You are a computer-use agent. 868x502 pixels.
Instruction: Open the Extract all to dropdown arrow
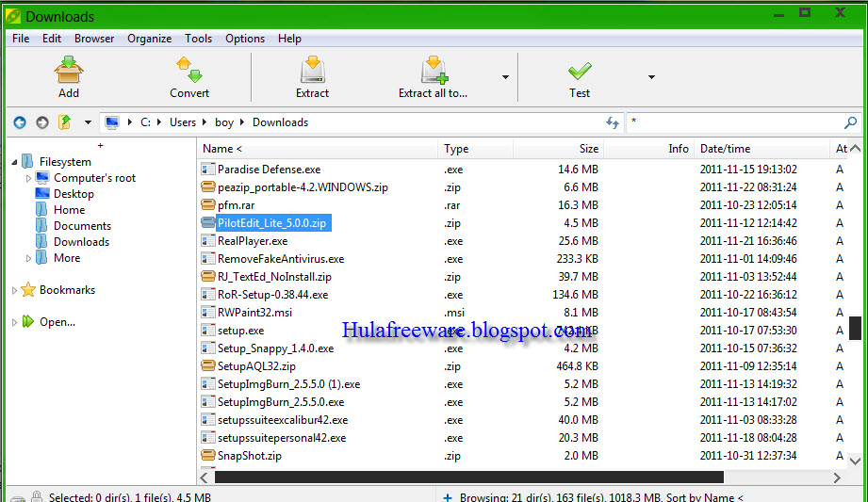click(x=505, y=77)
